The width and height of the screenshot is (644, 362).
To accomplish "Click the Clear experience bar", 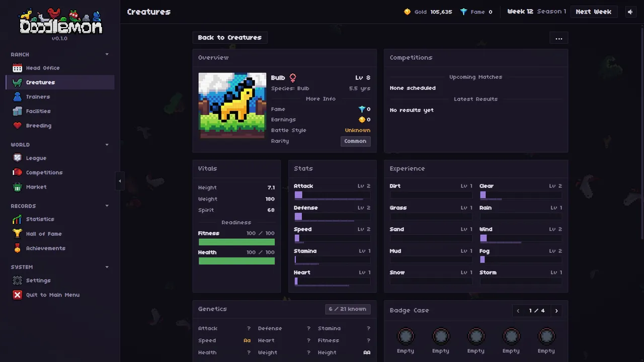I will click(521, 195).
